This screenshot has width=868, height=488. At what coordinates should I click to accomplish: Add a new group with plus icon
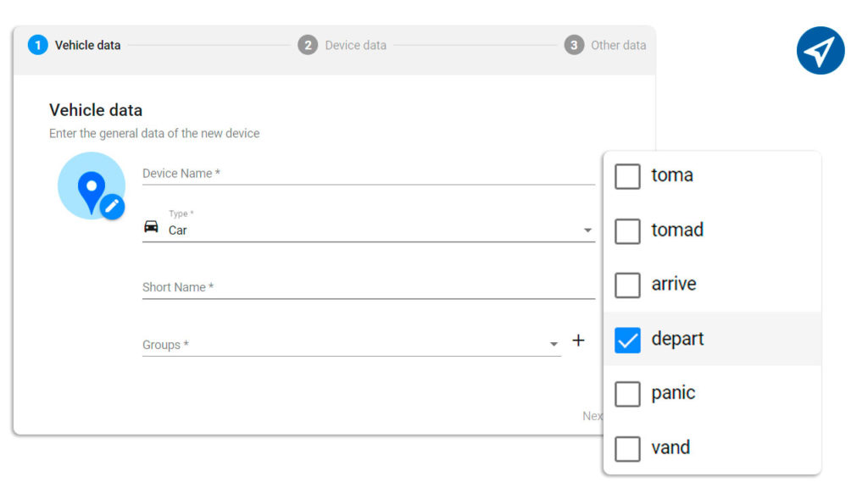[x=578, y=341]
